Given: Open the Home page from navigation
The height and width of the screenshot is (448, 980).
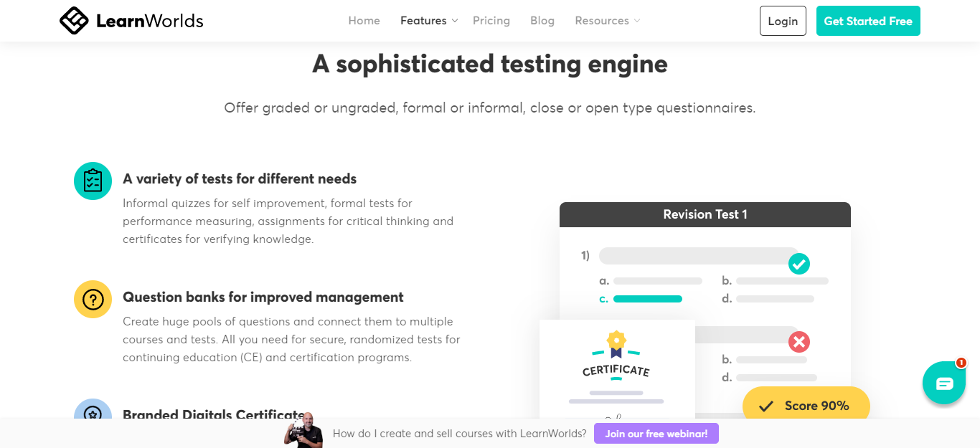Looking at the screenshot, I should coord(364,21).
